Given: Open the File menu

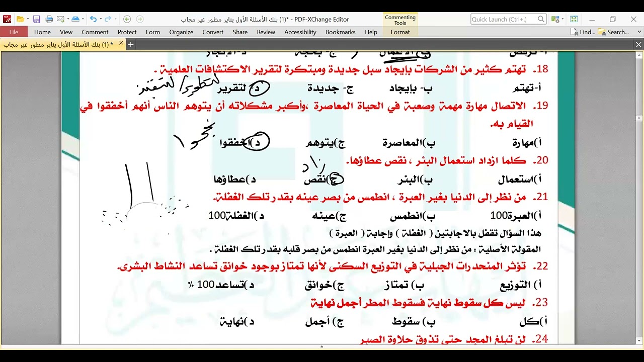Looking at the screenshot, I should [14, 32].
